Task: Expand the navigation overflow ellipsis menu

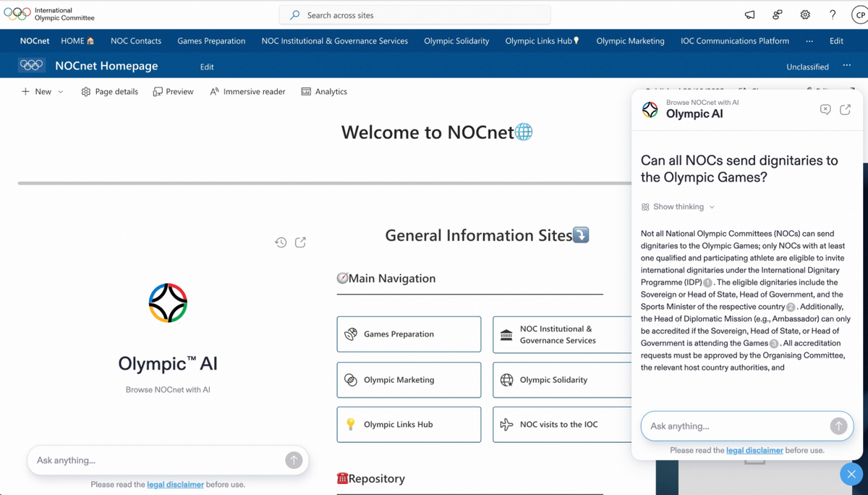Action: click(x=809, y=41)
